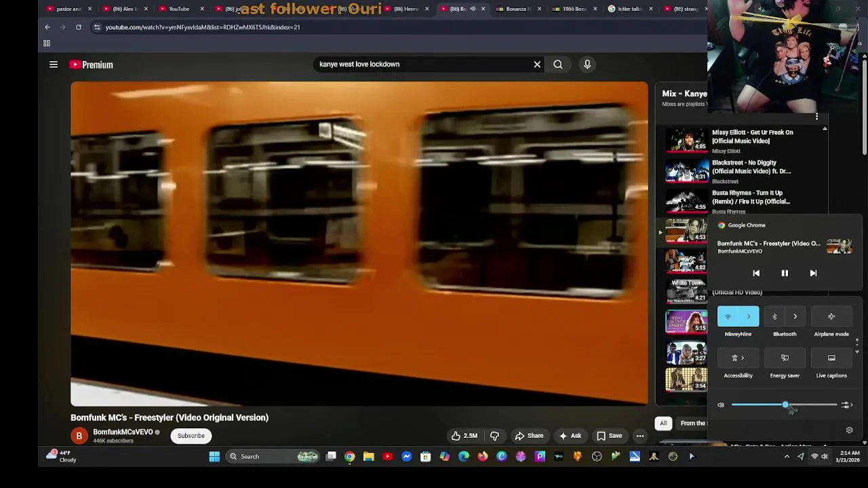
Task: Open the Windows Start menu
Action: [214, 457]
